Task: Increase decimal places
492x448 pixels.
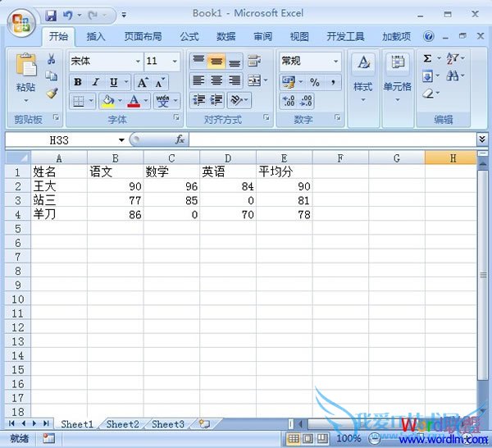Action: (x=289, y=101)
